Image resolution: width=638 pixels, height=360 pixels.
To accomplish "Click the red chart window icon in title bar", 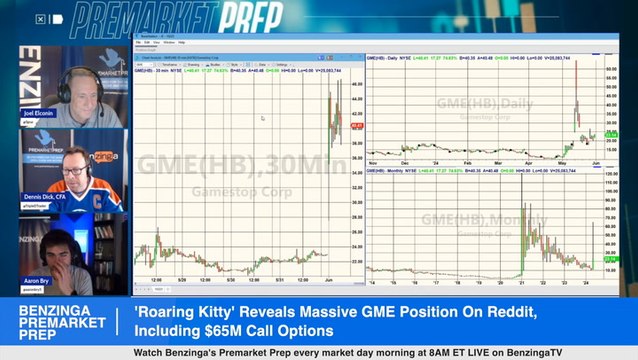I will coord(330,58).
